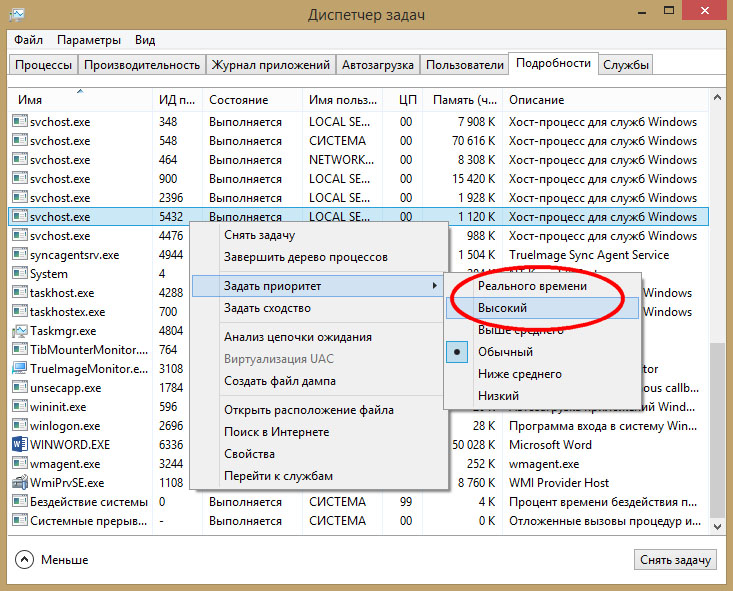Viewport: 733px width, 591px height.
Task: Set priority to Ниже среднего
Action: [542, 374]
